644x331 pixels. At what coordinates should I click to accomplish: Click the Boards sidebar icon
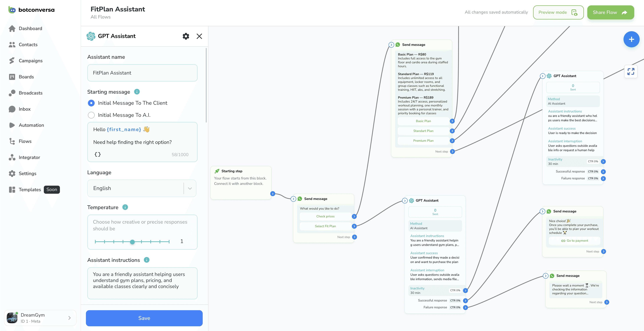pos(12,77)
